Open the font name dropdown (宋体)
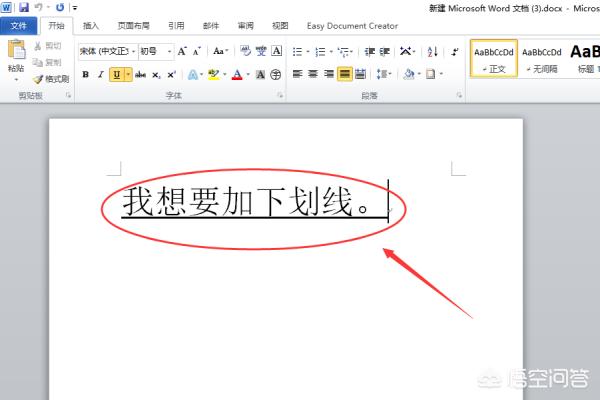This screenshot has width=600, height=400. pyautogui.click(x=134, y=51)
